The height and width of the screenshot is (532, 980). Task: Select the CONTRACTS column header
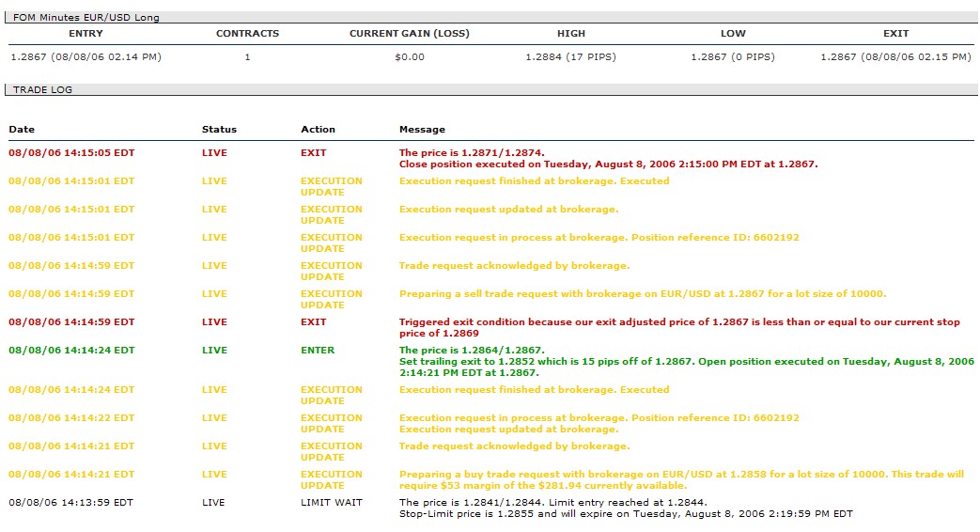pyautogui.click(x=247, y=34)
